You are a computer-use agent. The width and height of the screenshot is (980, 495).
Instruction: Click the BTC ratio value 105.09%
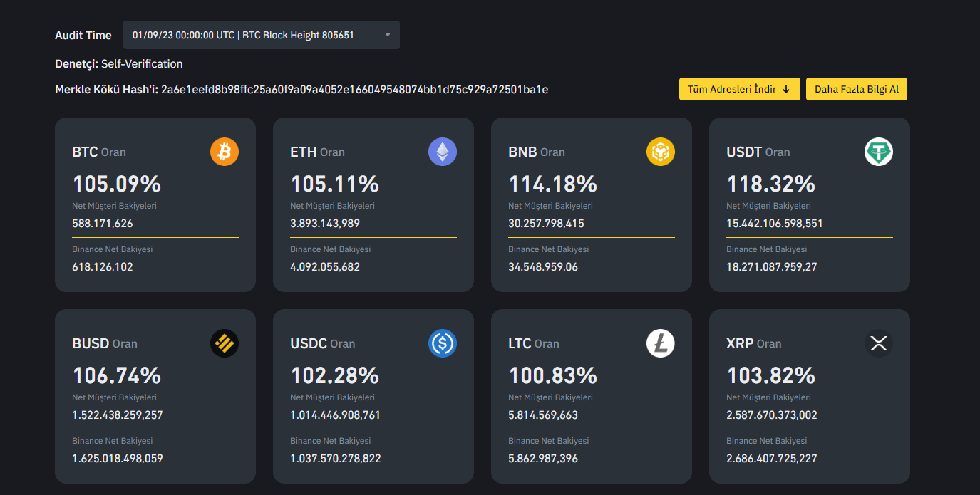coord(116,184)
